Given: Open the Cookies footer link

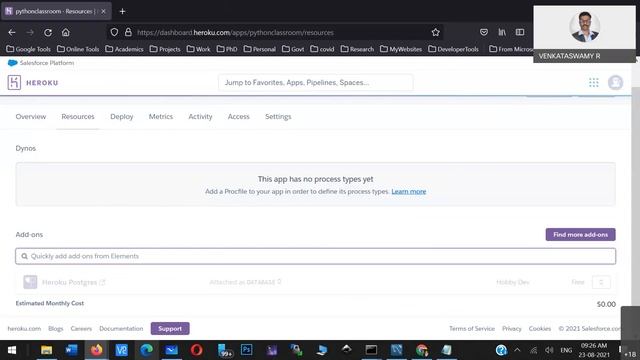Looking at the screenshot, I should point(540,329).
